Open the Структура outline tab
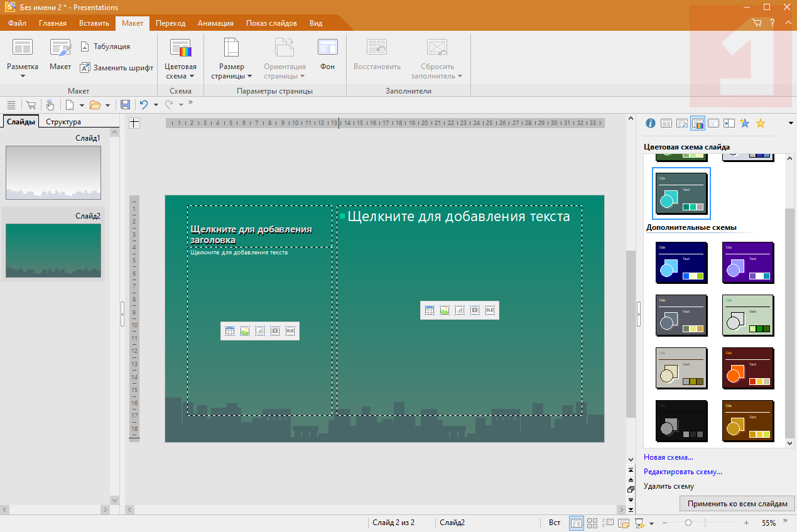Viewport: 797px width, 532px height. (63, 122)
